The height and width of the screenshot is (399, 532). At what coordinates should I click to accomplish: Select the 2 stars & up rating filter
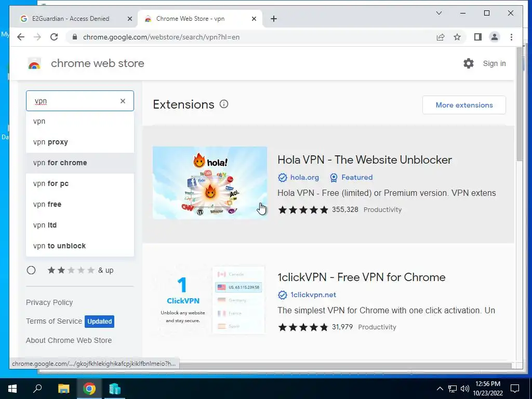pyautogui.click(x=31, y=270)
